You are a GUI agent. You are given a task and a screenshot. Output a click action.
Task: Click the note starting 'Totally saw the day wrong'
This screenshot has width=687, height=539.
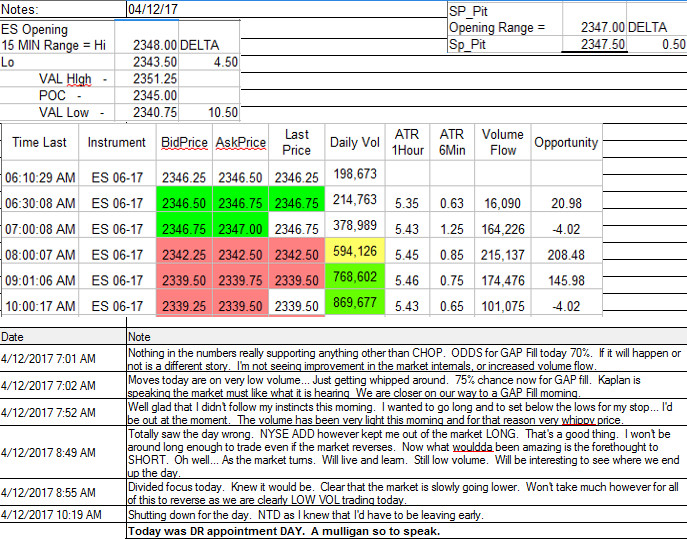tap(407, 453)
